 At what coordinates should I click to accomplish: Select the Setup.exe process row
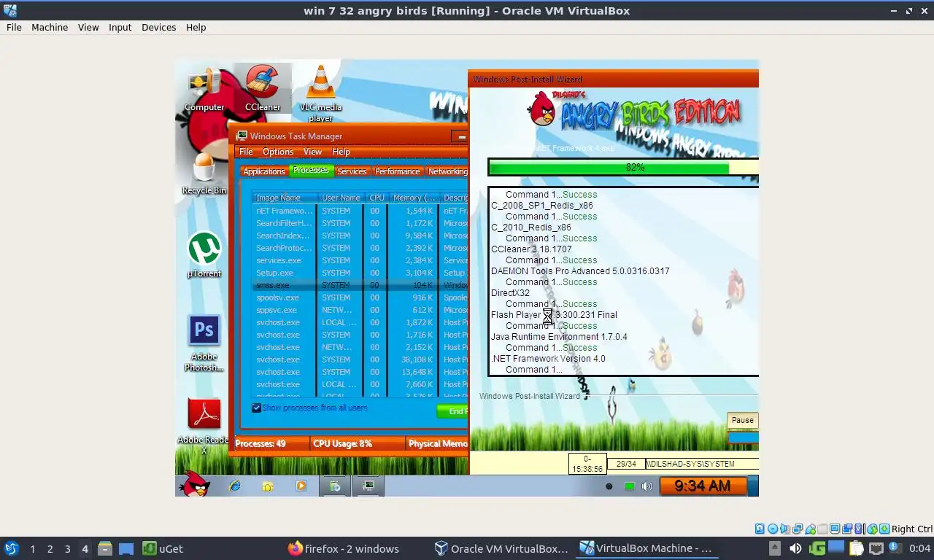click(x=360, y=273)
